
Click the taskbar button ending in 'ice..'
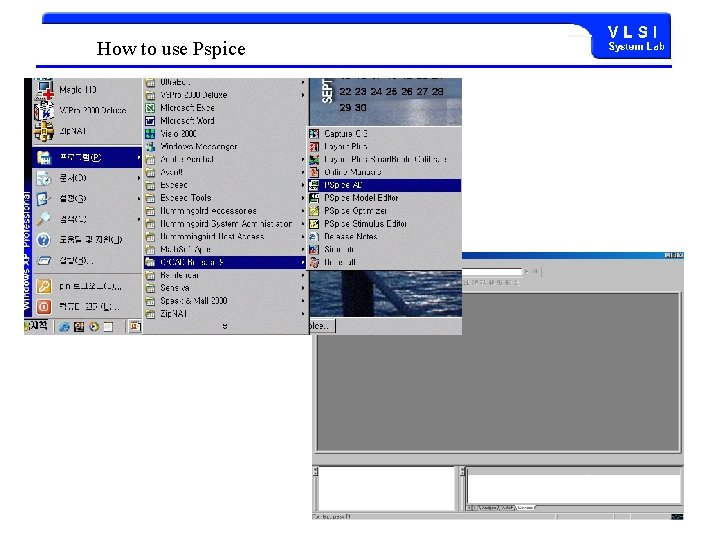coord(322,326)
